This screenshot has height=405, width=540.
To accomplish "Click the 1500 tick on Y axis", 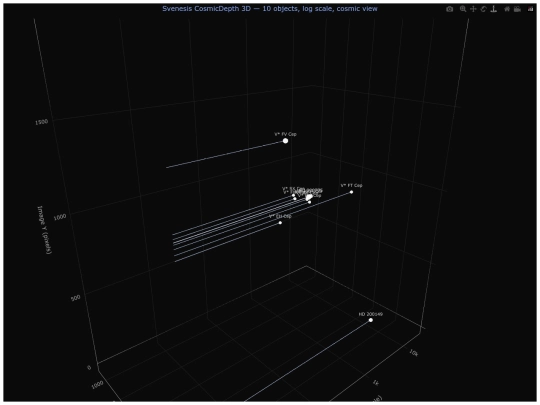I will pyautogui.click(x=42, y=122).
